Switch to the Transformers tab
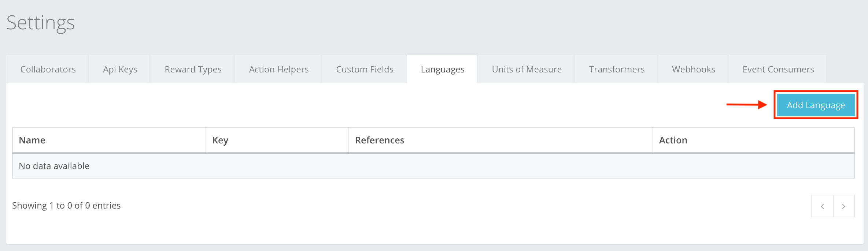Screen dimensions: 868x251 [617, 69]
